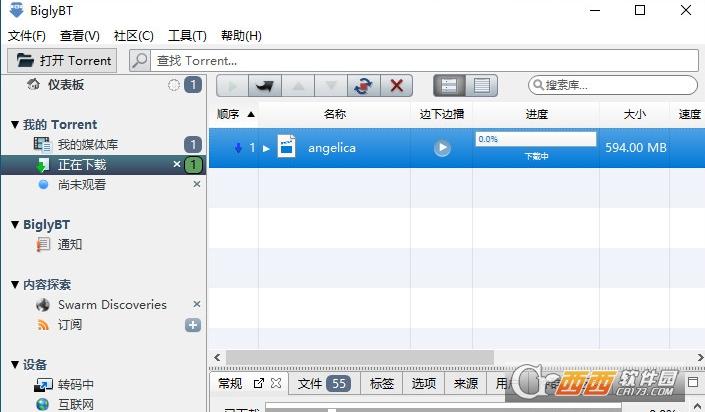Click the blue dot icon for 尚未观看
Viewport: 705px width, 412px height.
(x=43, y=184)
